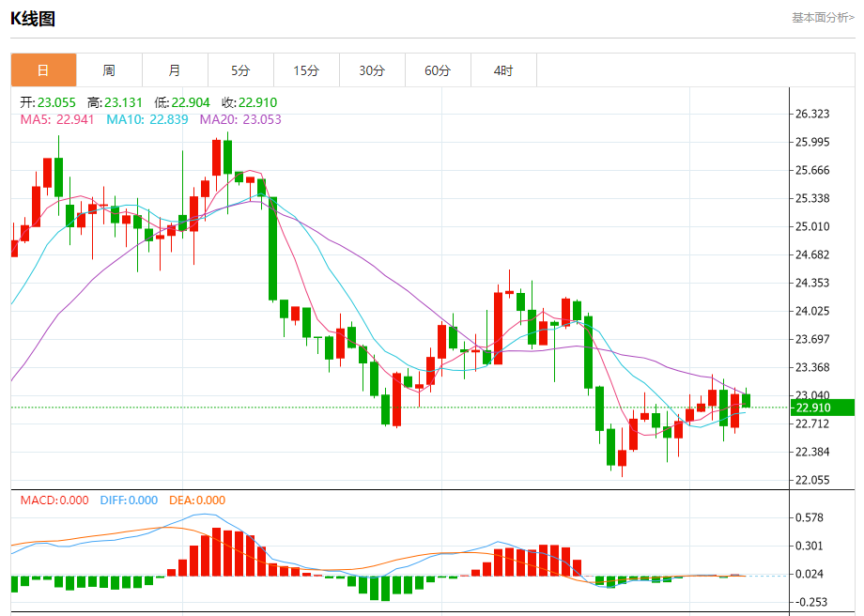Click the 25.338 price axis label
864x616 pixels.
812,198
